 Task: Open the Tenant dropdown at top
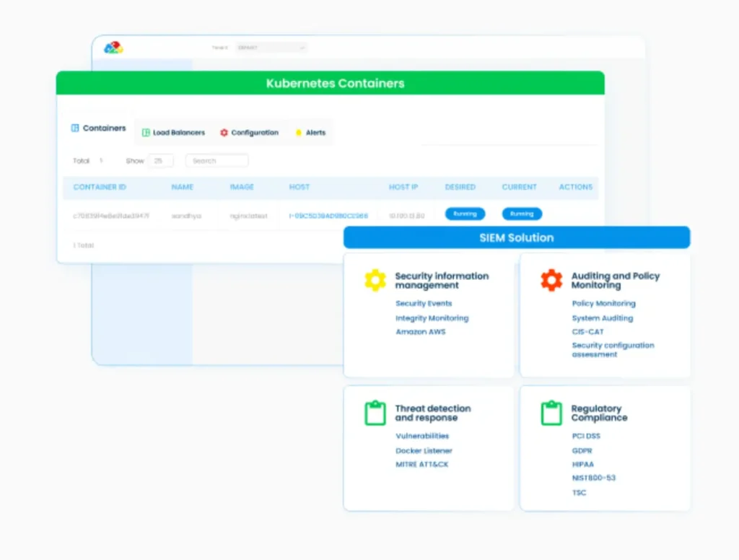(271, 48)
